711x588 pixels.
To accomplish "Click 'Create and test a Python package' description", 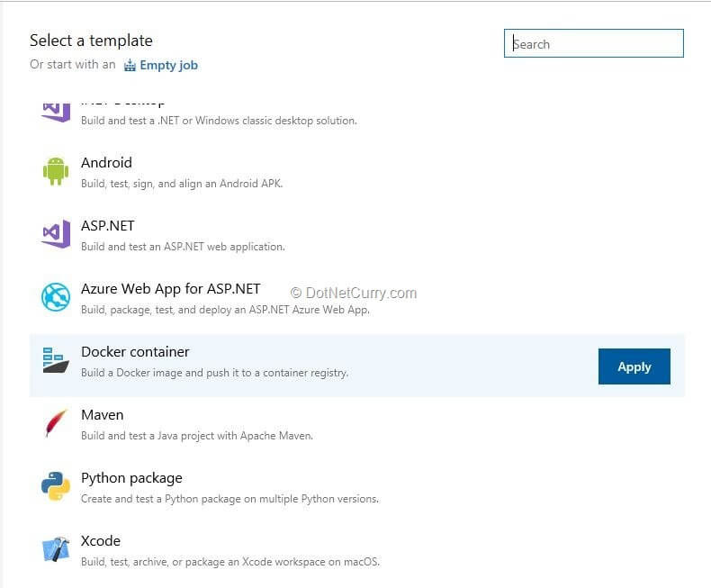I will pyautogui.click(x=229, y=499).
